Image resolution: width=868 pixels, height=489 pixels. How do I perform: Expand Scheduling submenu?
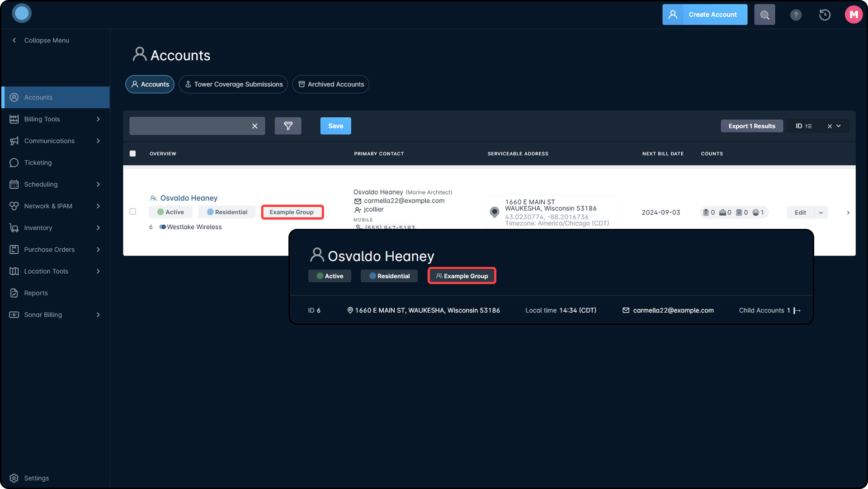point(98,184)
